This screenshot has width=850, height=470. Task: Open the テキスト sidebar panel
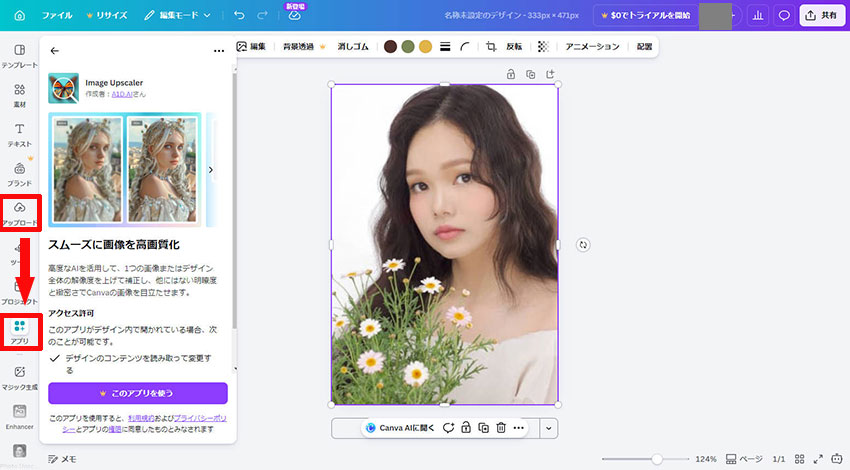[x=20, y=135]
